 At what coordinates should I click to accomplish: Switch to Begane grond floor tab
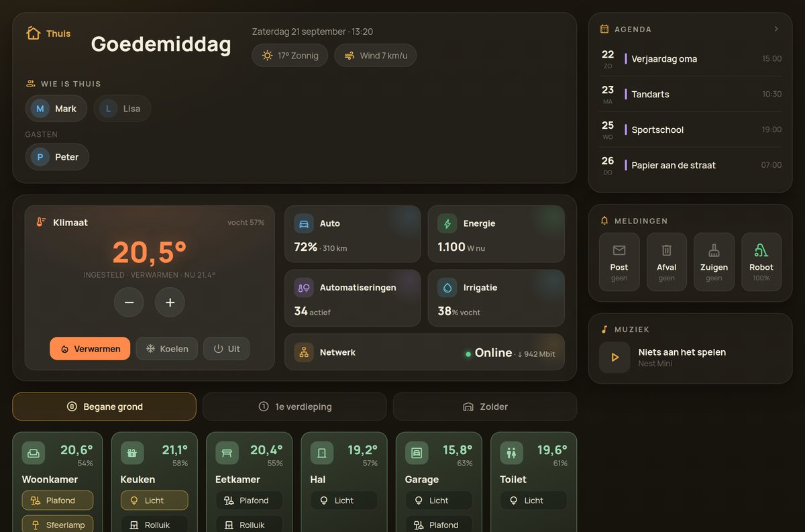click(x=104, y=407)
